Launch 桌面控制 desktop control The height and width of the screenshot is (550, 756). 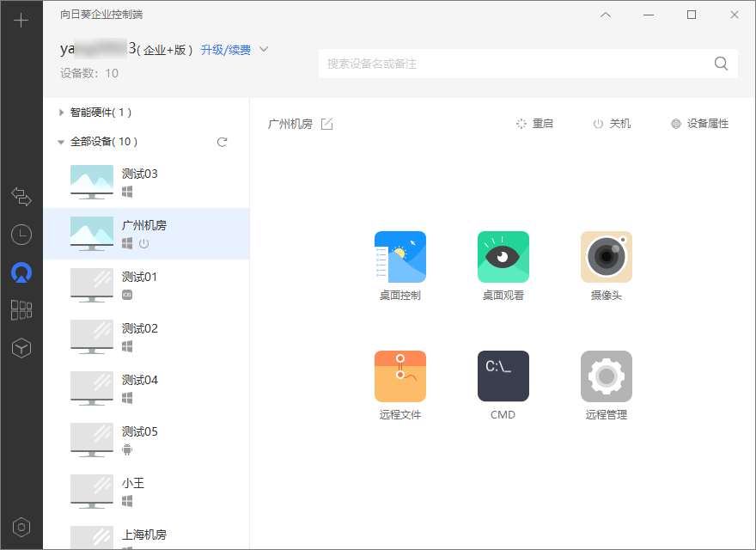[x=400, y=266]
